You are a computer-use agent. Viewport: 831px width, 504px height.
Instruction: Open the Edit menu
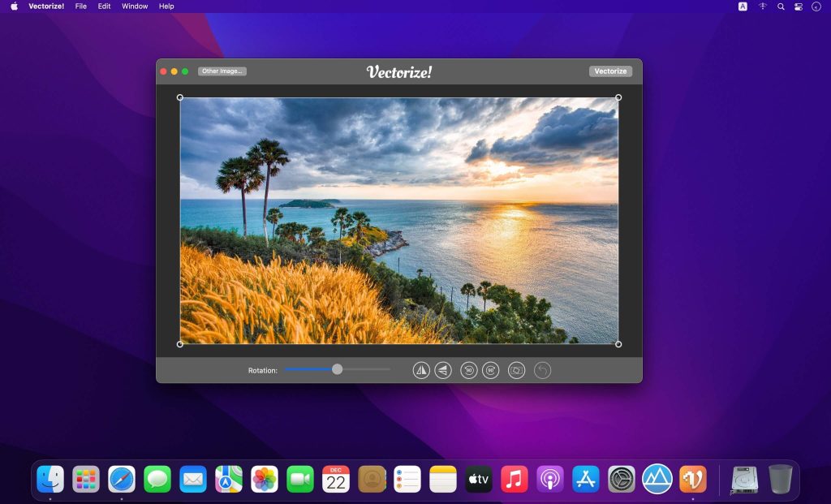click(104, 6)
